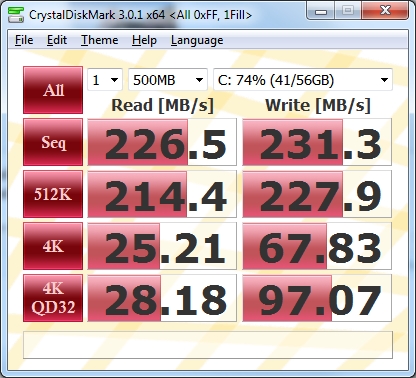Run all benchmarks with All button
This screenshot has width=416, height=378.
(x=53, y=90)
